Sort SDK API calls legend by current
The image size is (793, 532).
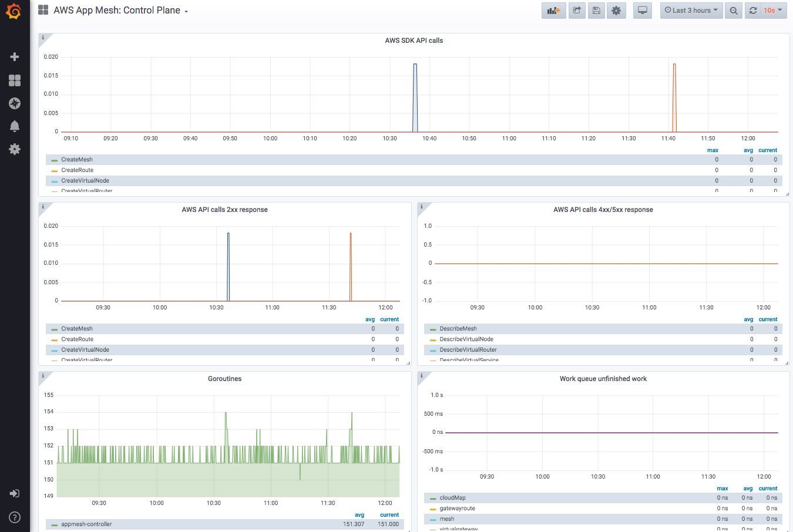coord(767,150)
